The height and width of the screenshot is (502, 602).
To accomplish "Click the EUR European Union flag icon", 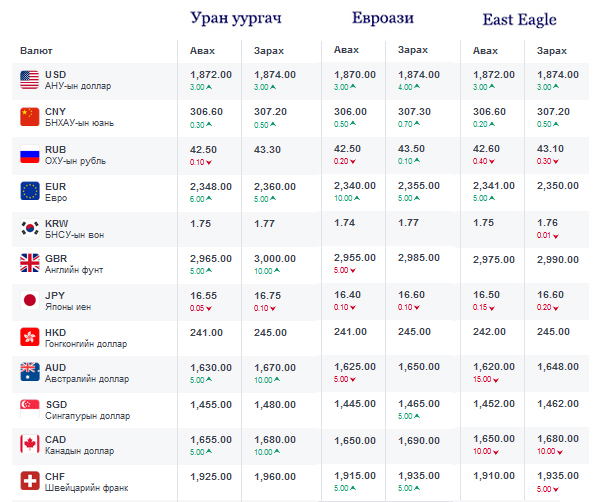I will [x=29, y=191].
